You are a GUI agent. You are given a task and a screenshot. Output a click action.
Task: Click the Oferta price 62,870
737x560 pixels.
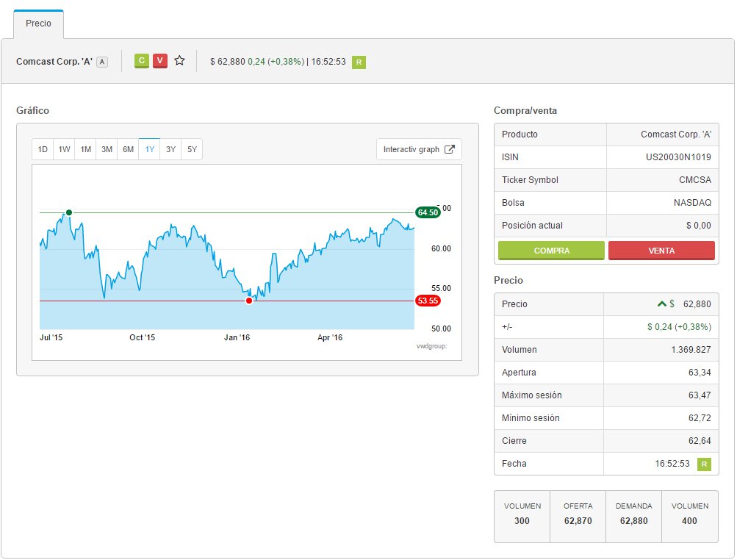click(x=578, y=521)
